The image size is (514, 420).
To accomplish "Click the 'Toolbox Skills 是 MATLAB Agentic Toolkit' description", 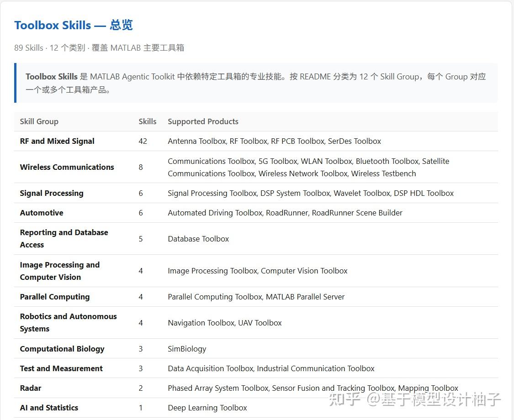I will [256, 83].
